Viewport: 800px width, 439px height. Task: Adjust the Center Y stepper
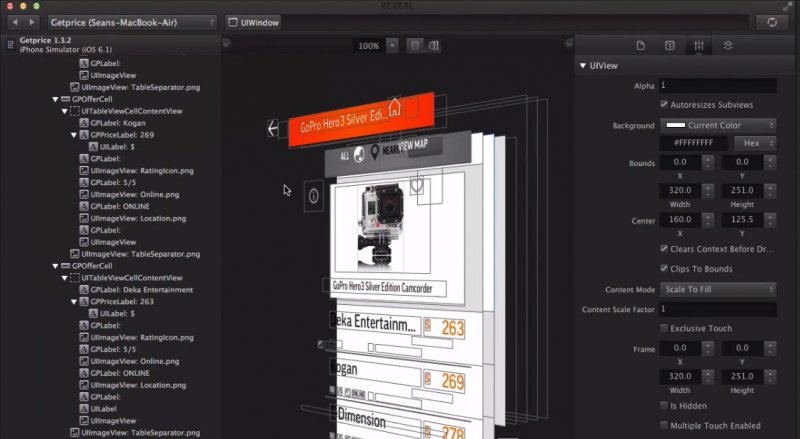click(770, 220)
